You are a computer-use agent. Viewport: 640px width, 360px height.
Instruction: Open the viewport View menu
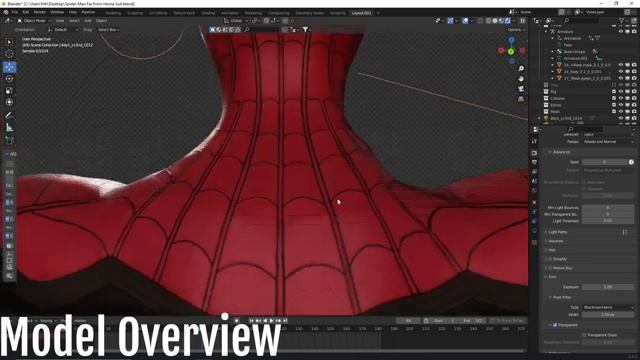click(x=60, y=20)
